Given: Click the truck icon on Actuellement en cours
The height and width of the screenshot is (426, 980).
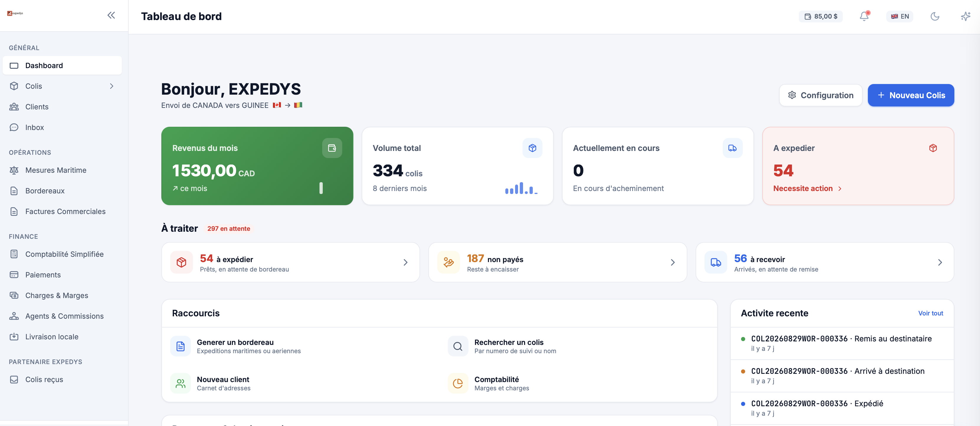Looking at the screenshot, I should coord(732,148).
